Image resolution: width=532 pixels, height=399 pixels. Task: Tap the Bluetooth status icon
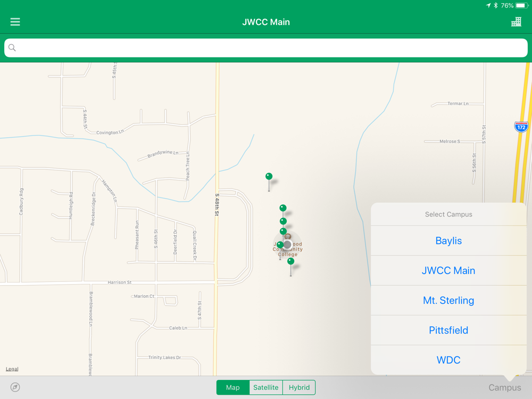(x=495, y=5)
